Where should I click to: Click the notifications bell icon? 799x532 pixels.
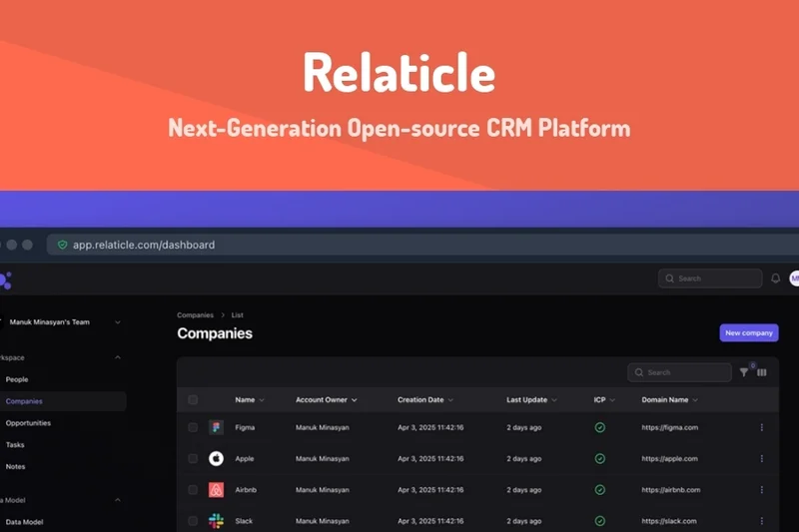[x=776, y=278]
